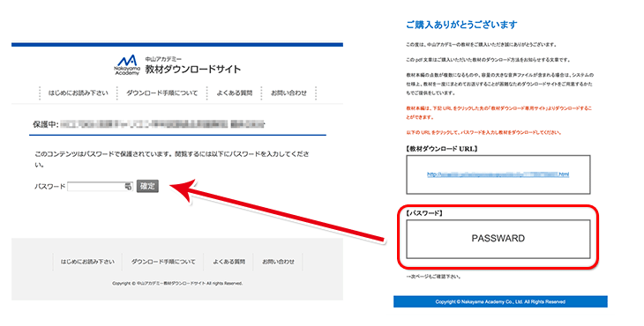Viewport: 644px width, 326px height.
Task: Click the blurred download URL link
Action: click(x=498, y=174)
